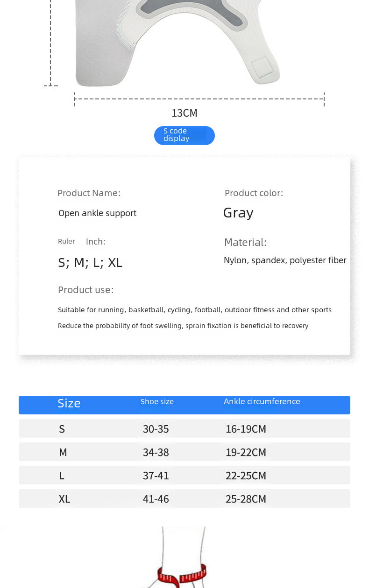Click the Ankle circumference column header
This screenshot has height=588, width=369.
click(x=262, y=401)
